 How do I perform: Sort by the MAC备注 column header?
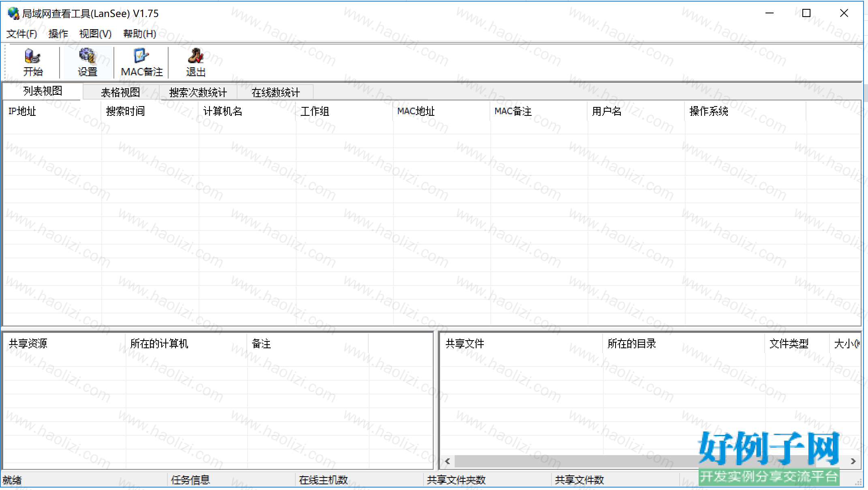[x=539, y=111]
